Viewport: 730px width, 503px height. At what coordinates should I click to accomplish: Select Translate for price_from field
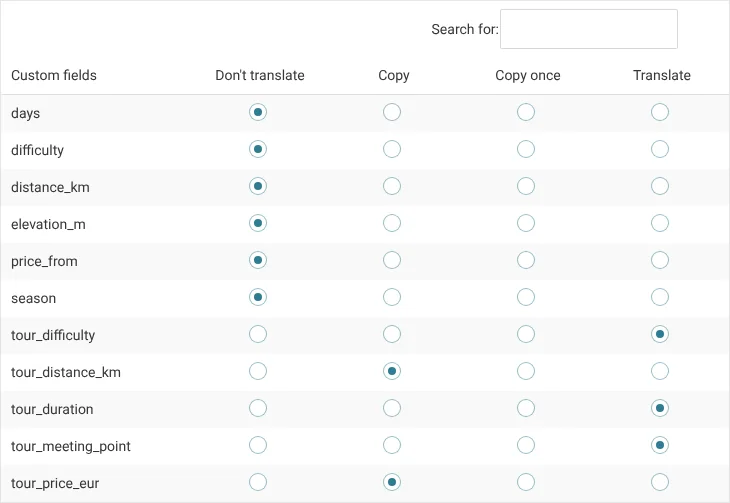point(660,260)
